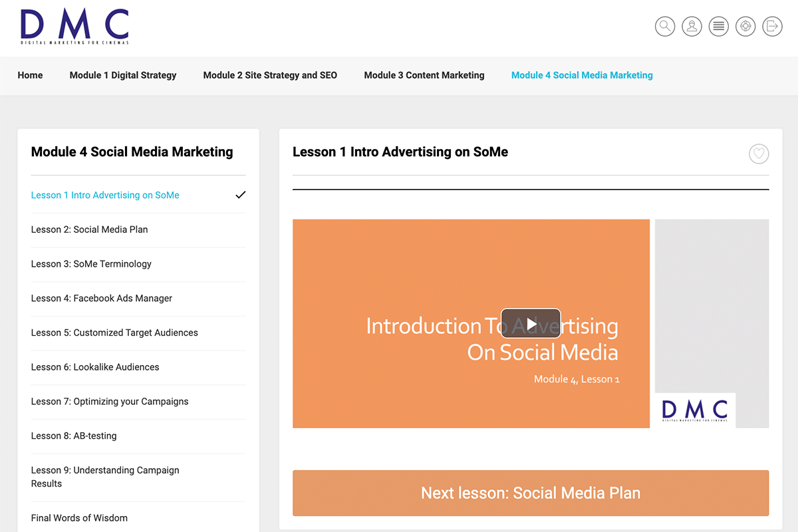Open the search magnifier icon
Image resolution: width=798 pixels, height=532 pixels.
[665, 27]
